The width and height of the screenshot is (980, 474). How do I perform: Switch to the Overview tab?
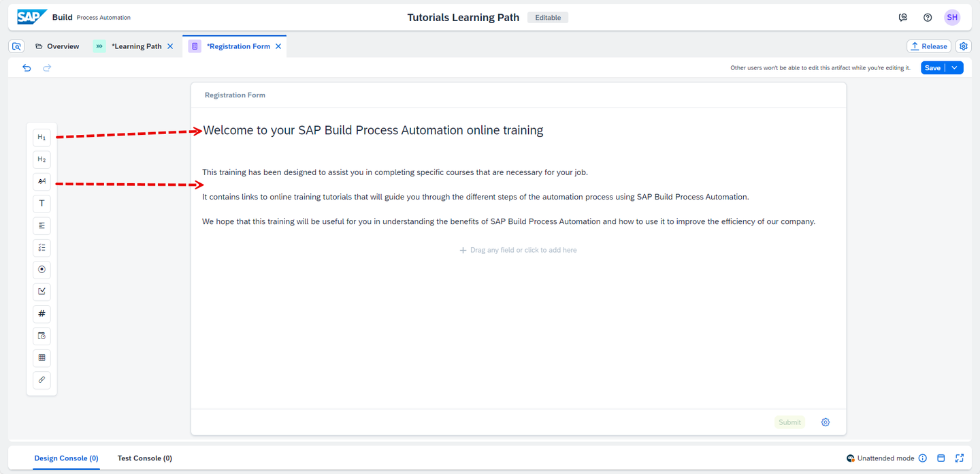[x=57, y=46]
